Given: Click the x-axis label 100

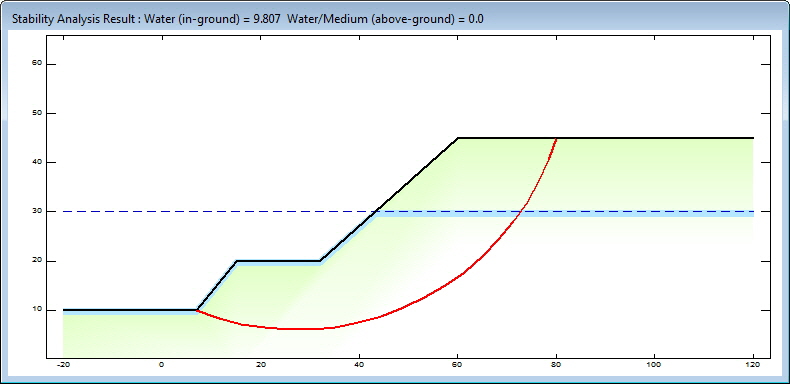Looking at the screenshot, I should click(654, 365).
